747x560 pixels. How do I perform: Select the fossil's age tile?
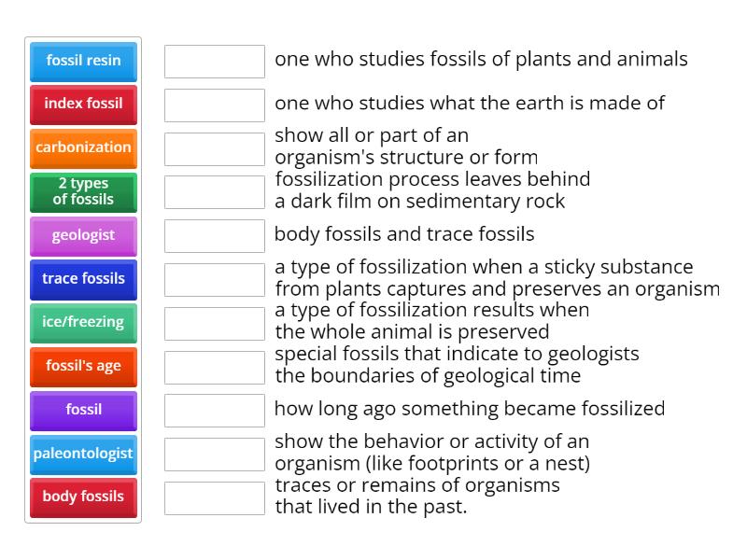coord(83,366)
